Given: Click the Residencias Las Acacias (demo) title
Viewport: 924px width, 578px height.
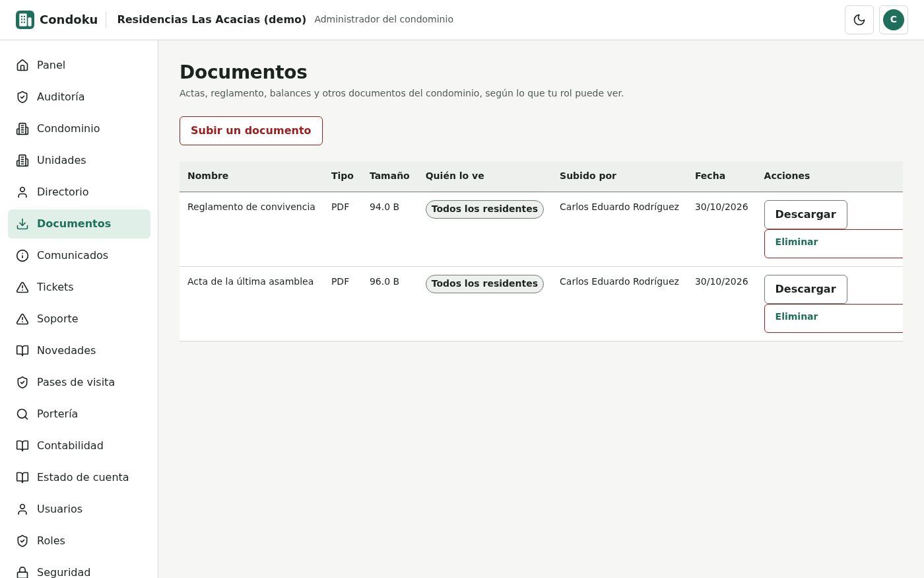Looking at the screenshot, I should pyautogui.click(x=212, y=20).
